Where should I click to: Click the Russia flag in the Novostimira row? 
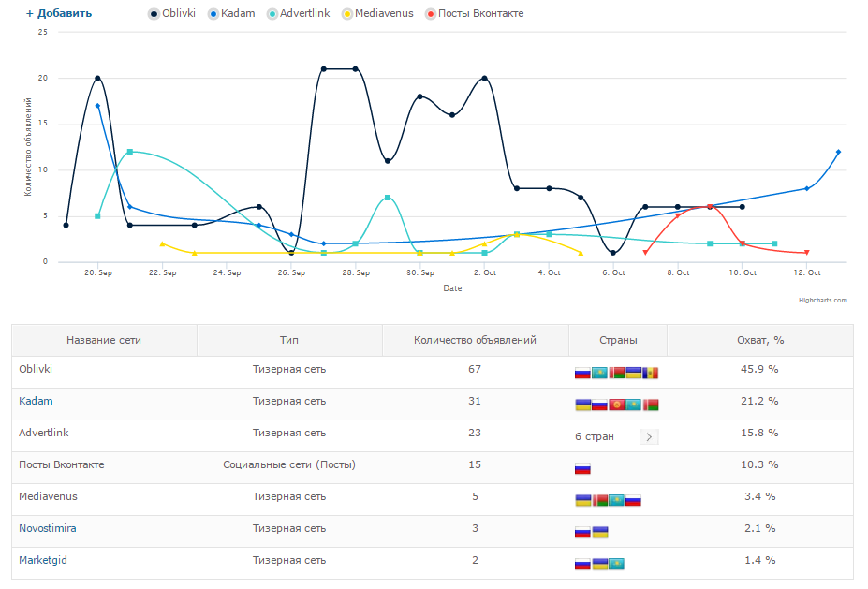point(583,533)
